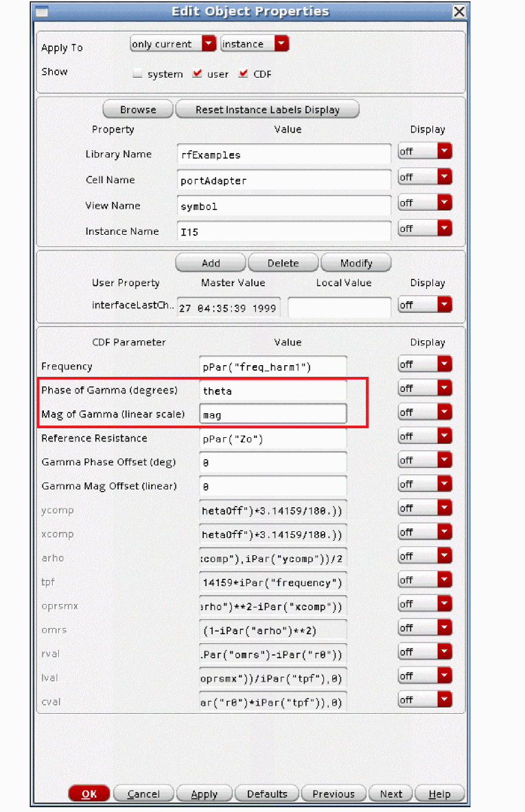Toggle the system checkbox
Image resolution: width=525 pixels, height=812 pixels.
click(137, 73)
